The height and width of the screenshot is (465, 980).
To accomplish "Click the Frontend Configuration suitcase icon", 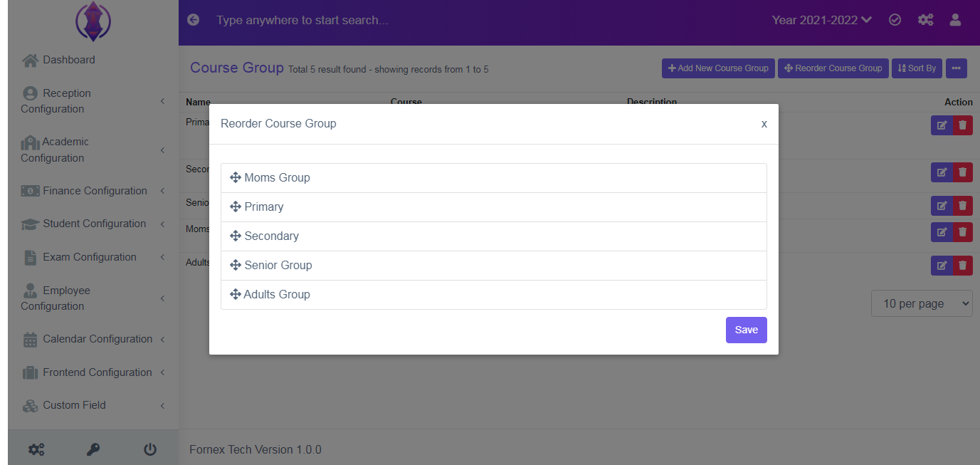I will [30, 372].
